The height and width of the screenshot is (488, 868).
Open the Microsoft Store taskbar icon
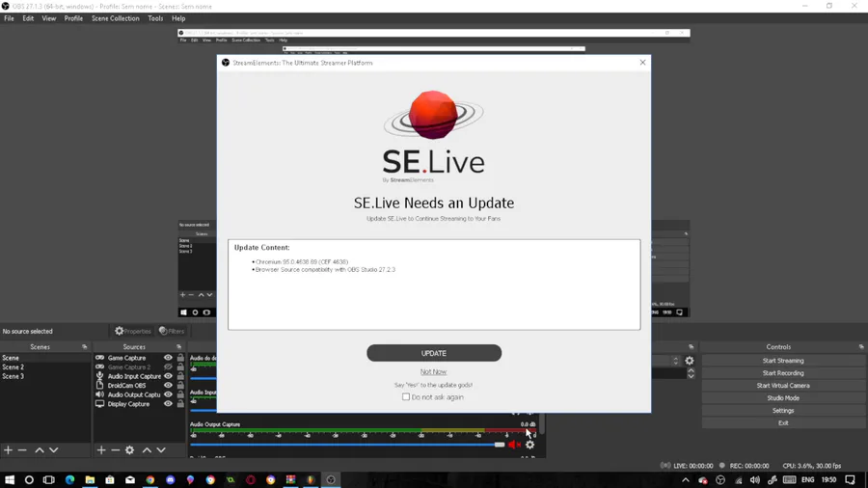110,479
